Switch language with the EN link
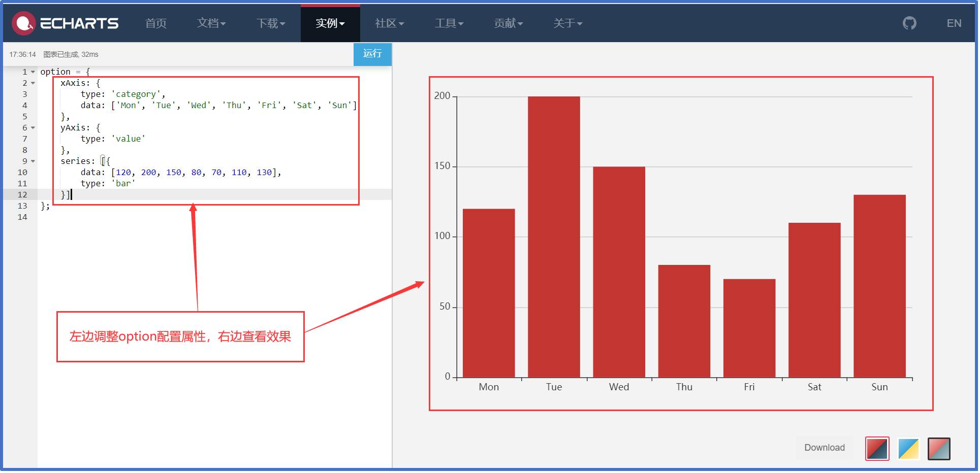980x473 pixels. [x=954, y=23]
